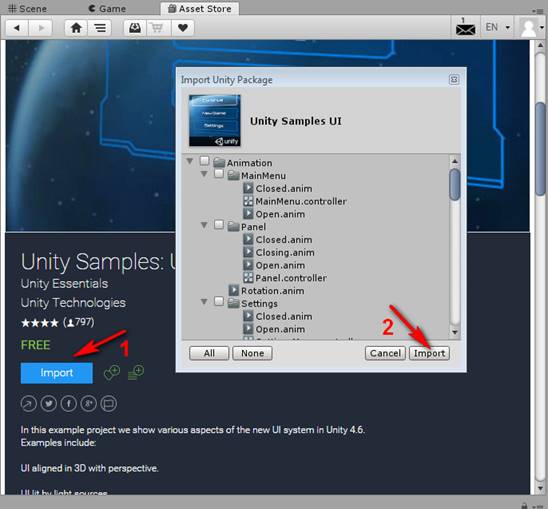Click the blue Import button on store page
Screen dimensions: 548x509
point(57,373)
